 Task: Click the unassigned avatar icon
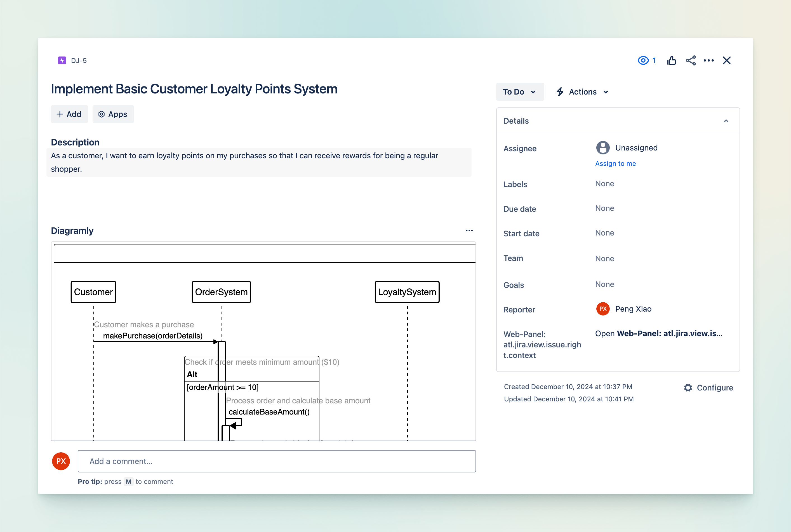point(603,148)
